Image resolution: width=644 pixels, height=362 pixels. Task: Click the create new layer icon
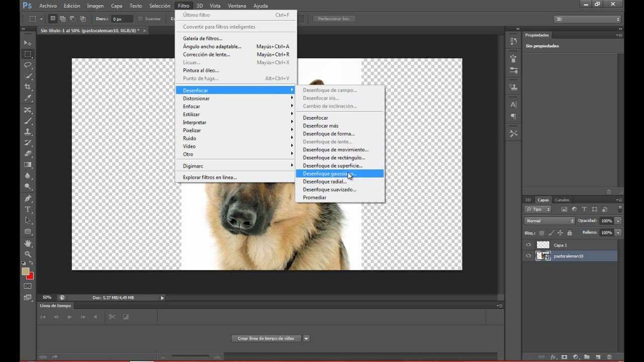pos(598,357)
